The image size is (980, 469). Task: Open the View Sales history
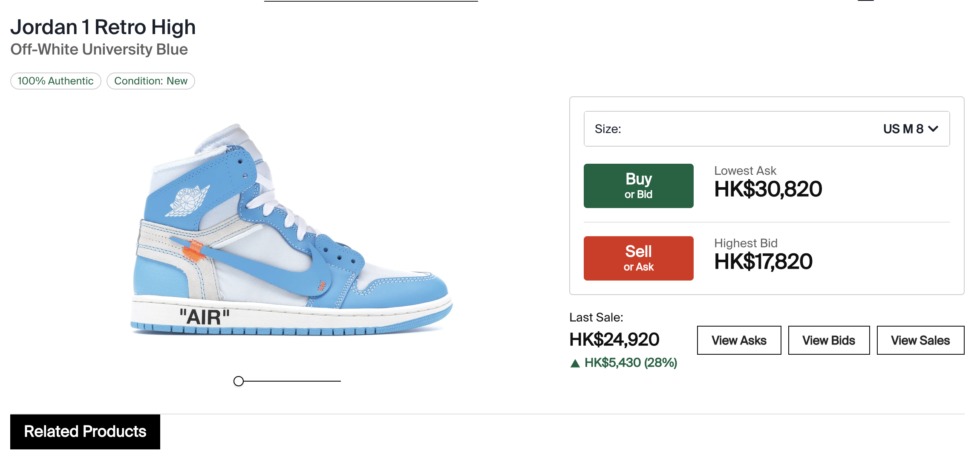coord(920,340)
